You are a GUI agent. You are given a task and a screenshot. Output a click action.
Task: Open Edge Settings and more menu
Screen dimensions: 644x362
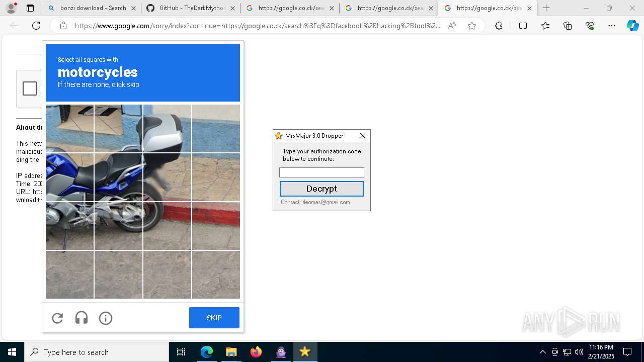(x=612, y=26)
